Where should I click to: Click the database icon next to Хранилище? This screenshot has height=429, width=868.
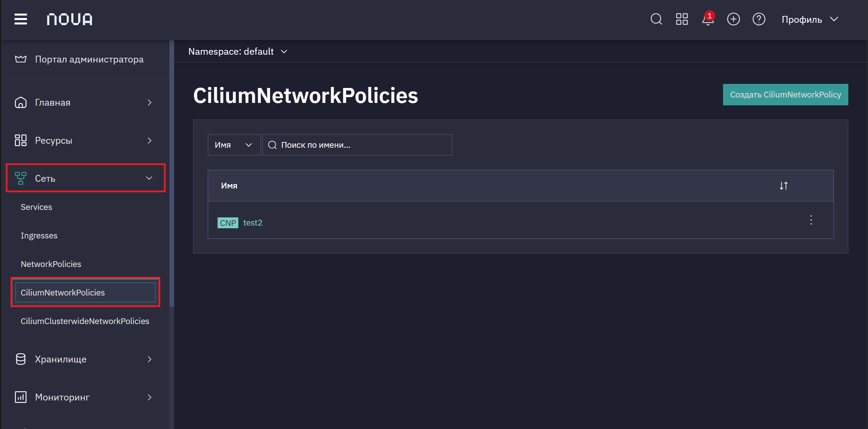click(21, 359)
